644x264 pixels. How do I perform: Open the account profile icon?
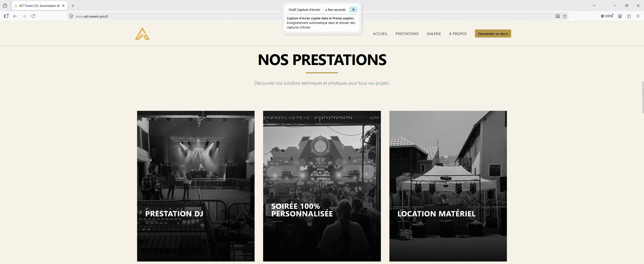point(620,16)
